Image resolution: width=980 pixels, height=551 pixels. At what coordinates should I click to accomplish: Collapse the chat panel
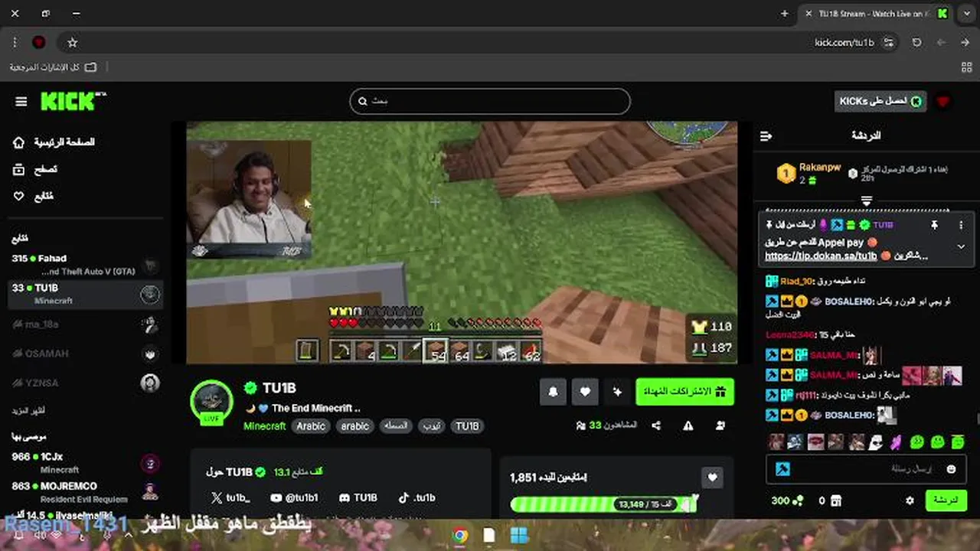766,136
